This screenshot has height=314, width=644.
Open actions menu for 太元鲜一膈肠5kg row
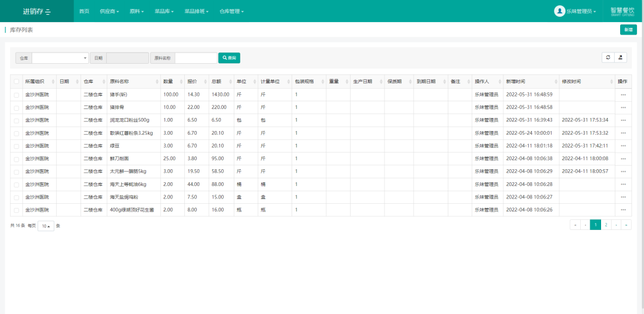[623, 172]
